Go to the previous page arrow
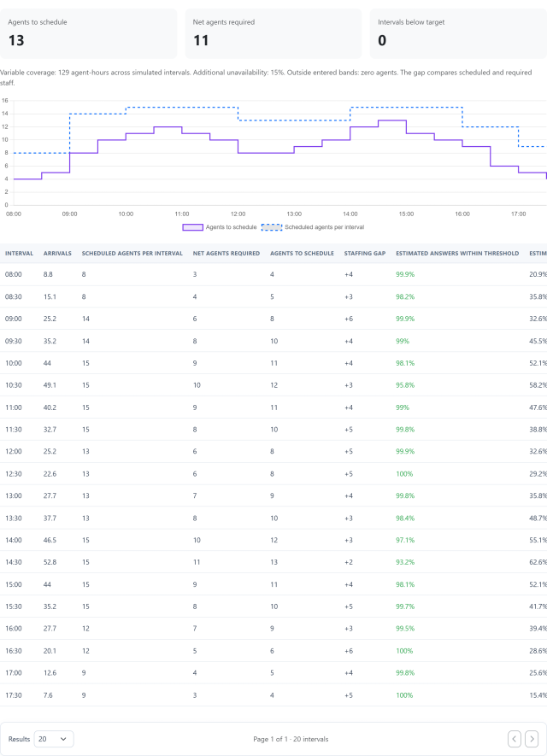The width and height of the screenshot is (547, 756). (x=515, y=739)
